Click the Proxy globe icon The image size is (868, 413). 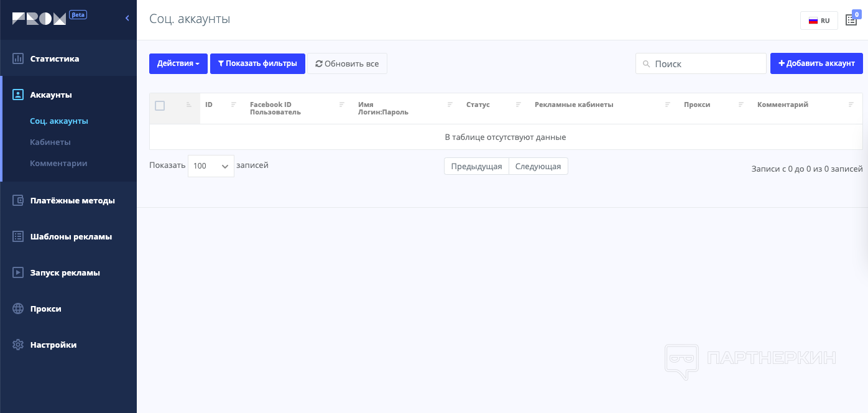18,309
